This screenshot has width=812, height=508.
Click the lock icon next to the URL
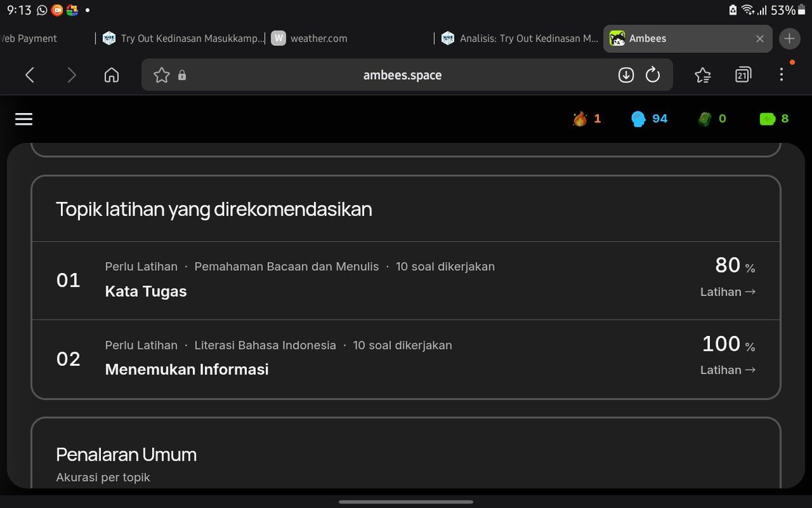[181, 76]
